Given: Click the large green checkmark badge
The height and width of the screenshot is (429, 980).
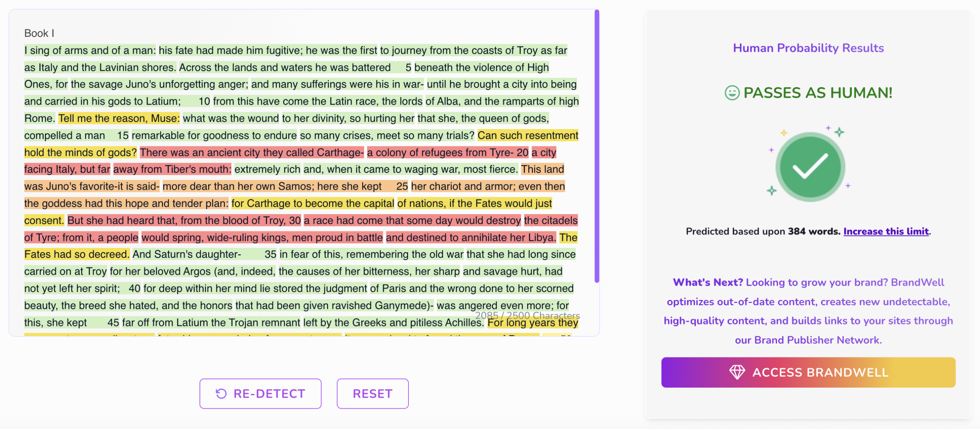Looking at the screenshot, I should click(x=810, y=167).
